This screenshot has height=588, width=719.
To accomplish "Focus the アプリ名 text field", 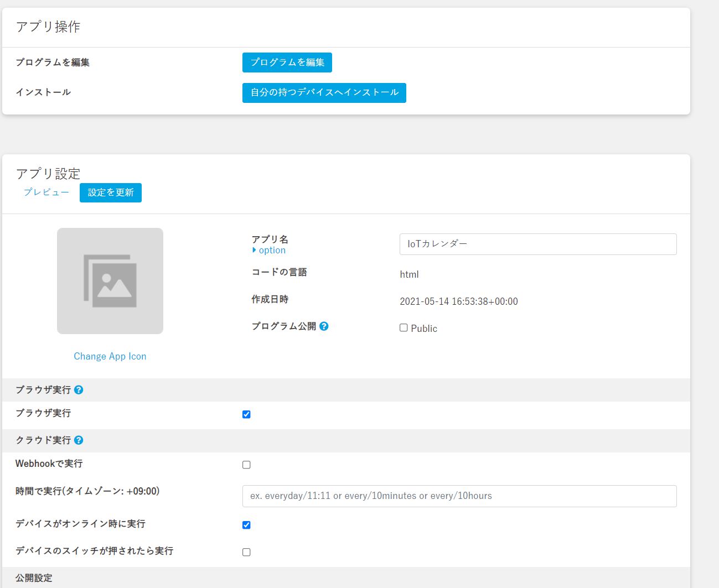I will coord(537,244).
